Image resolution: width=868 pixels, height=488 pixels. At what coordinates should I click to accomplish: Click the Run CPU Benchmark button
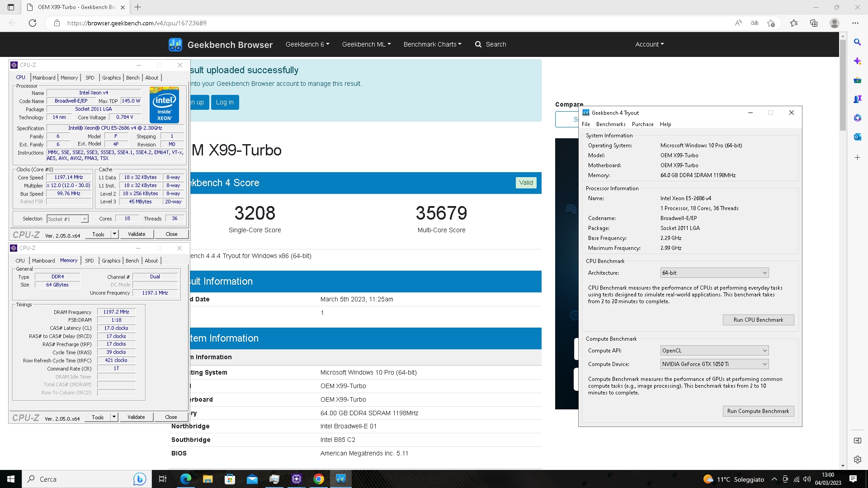[758, 320]
